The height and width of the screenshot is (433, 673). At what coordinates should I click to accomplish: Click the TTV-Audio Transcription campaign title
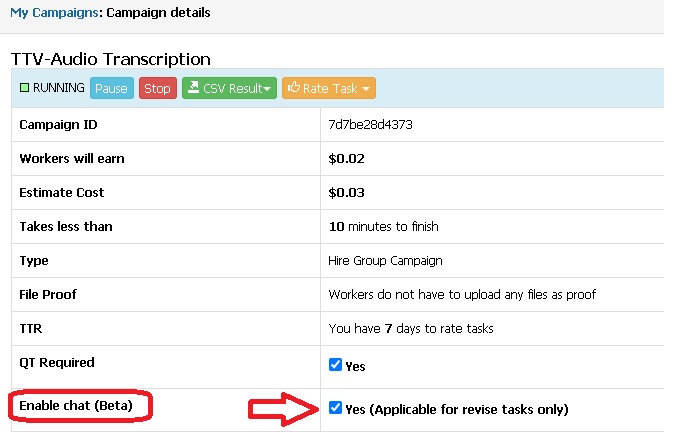pos(111,59)
